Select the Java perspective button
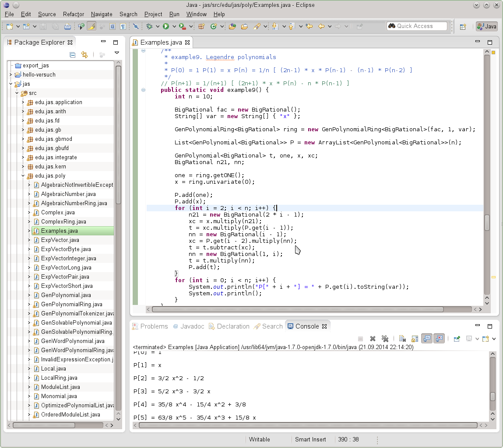This screenshot has width=503, height=448. [x=487, y=26]
